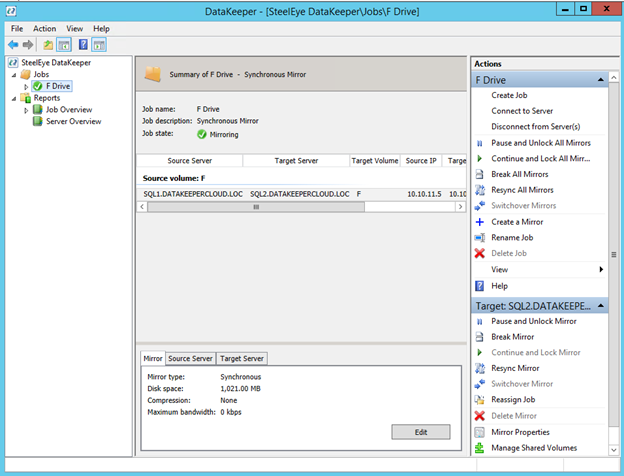Viewport: 624px width, 476px height.
Task: Click Connect to Server action
Action: click(x=524, y=111)
